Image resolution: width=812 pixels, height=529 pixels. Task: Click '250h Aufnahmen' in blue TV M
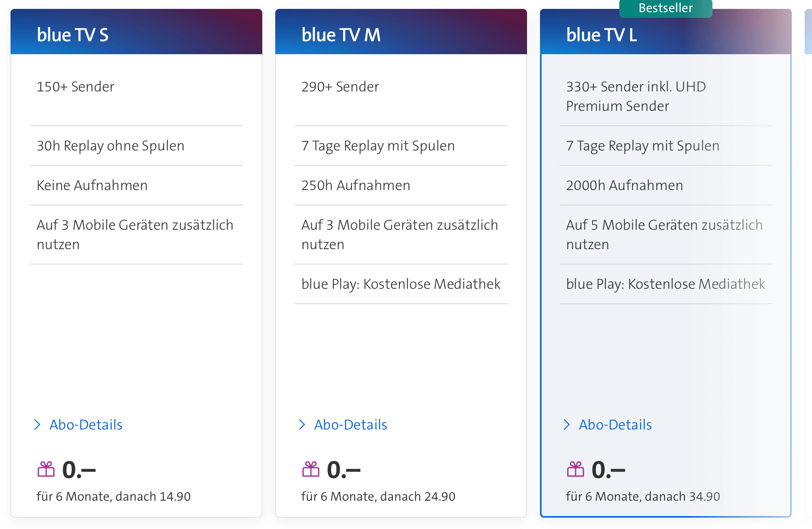[356, 185]
